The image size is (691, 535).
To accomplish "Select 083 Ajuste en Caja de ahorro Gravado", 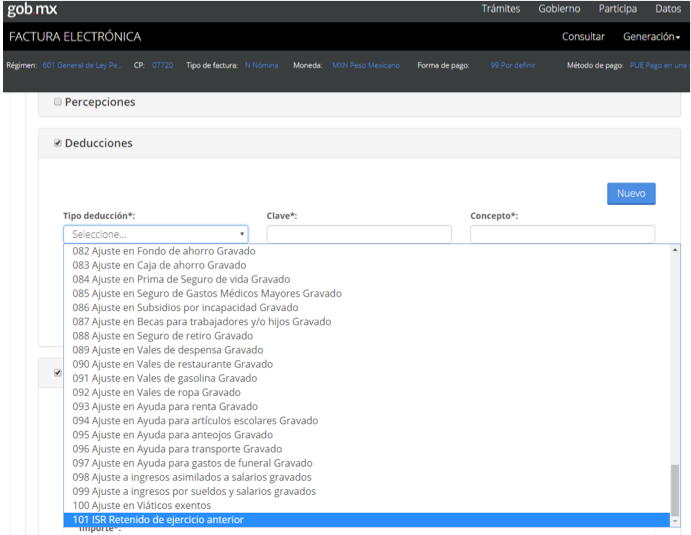I will (x=367, y=265).
